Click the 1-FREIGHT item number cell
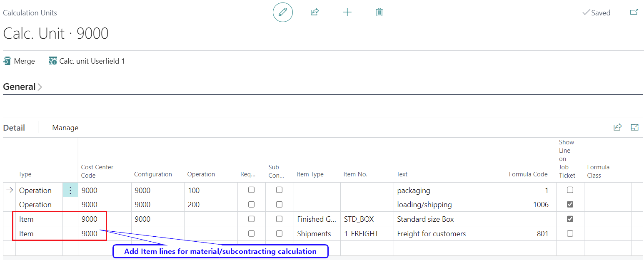This screenshot has height=260, width=644. [367, 234]
